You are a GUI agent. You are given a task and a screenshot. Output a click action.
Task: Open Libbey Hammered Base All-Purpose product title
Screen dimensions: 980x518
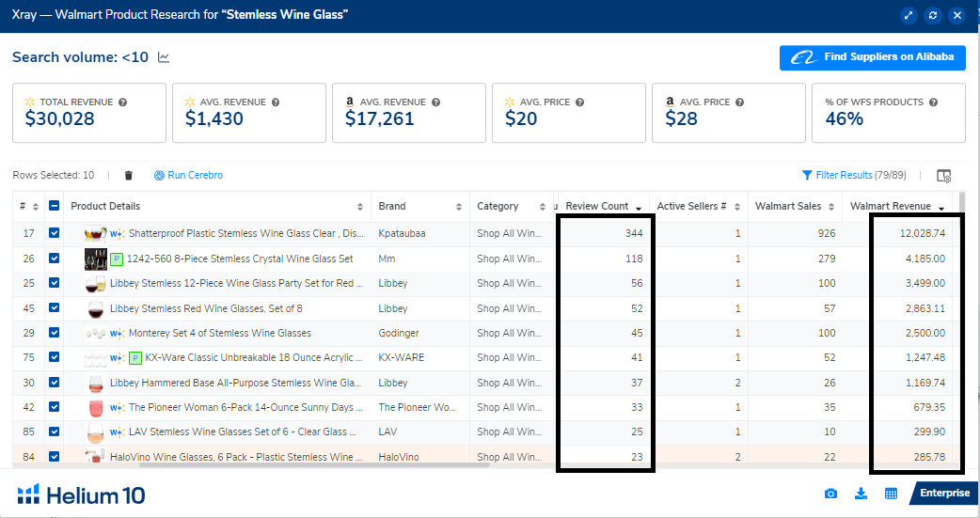point(235,383)
